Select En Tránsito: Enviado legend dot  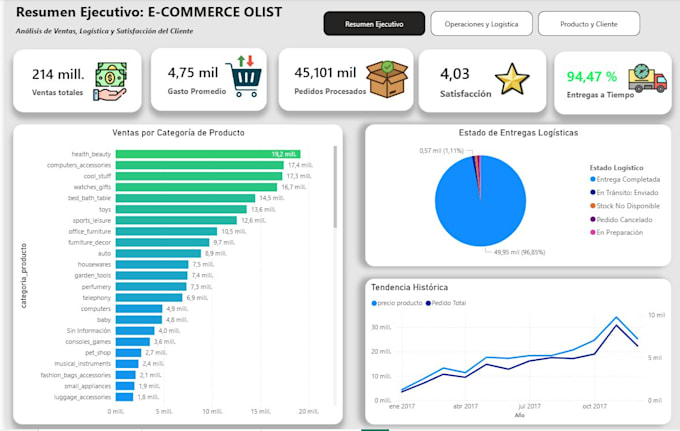[592, 193]
